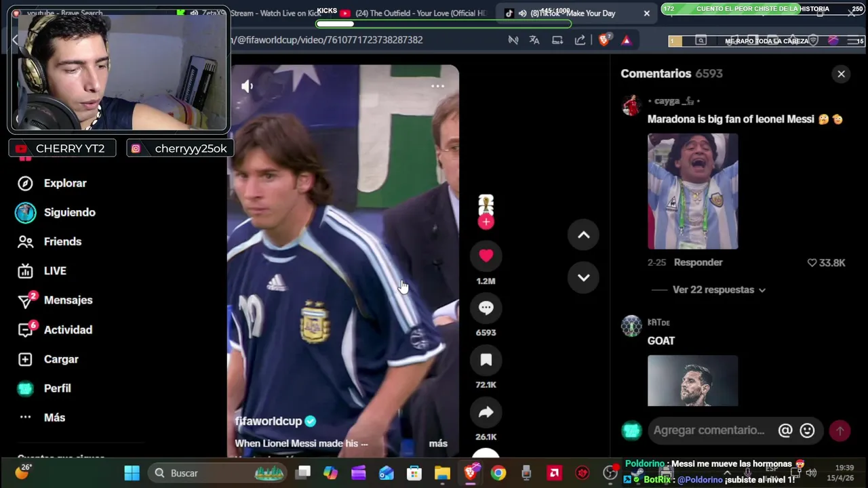Follow fifaworldcup using the red plus badge

[x=486, y=222]
